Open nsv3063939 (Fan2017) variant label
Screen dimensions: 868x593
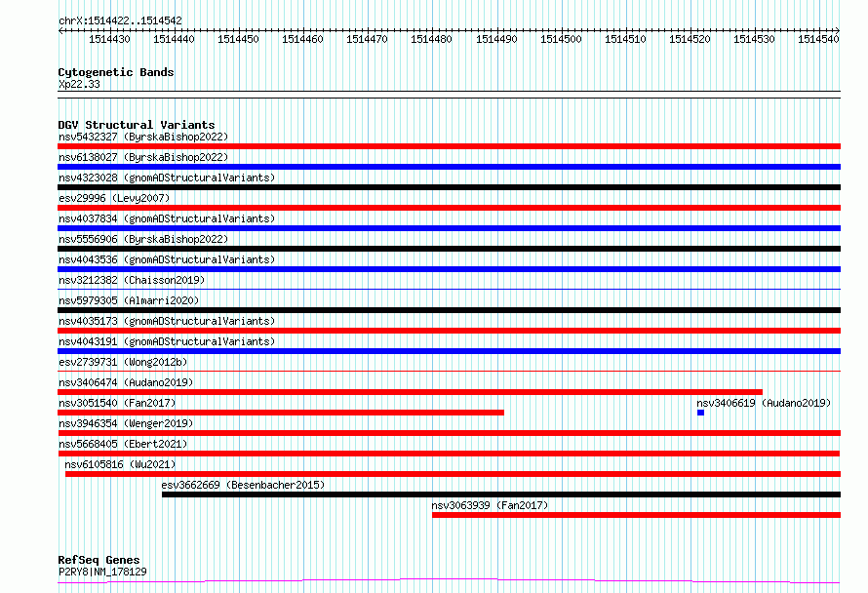(490, 505)
